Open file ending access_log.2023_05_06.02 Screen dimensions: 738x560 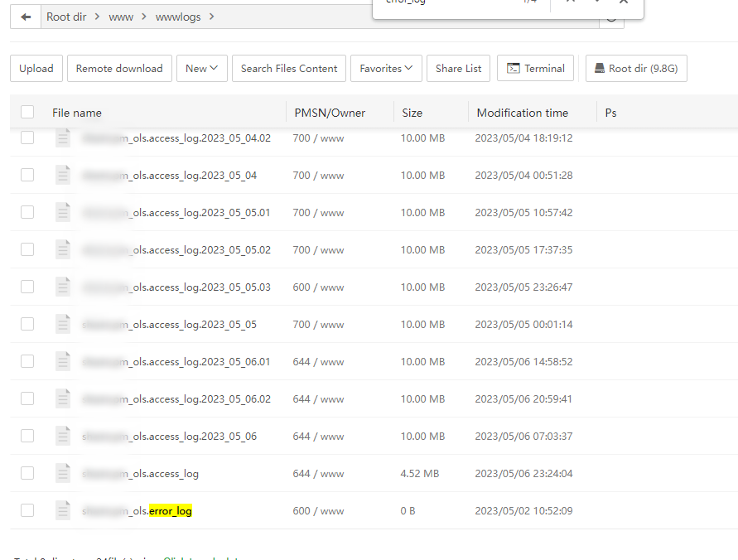point(176,399)
